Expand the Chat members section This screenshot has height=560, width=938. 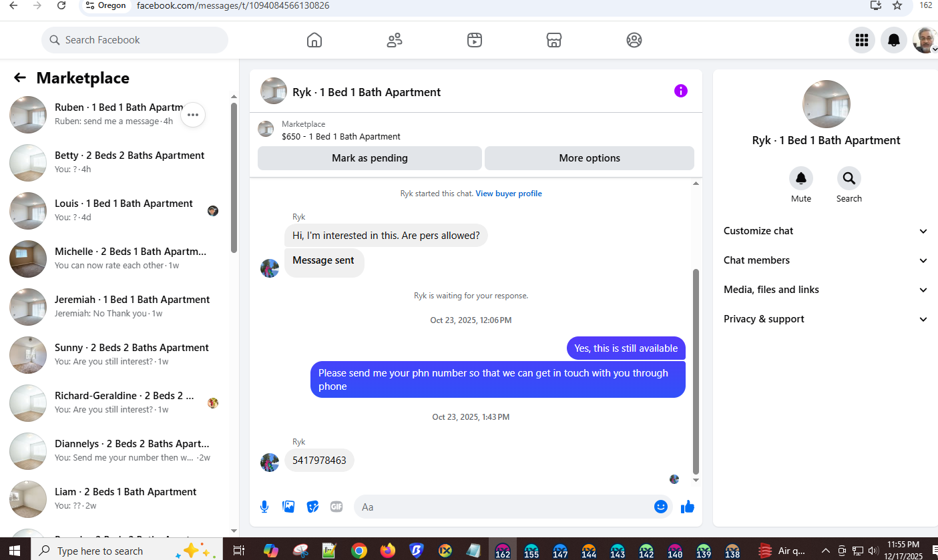point(826,260)
